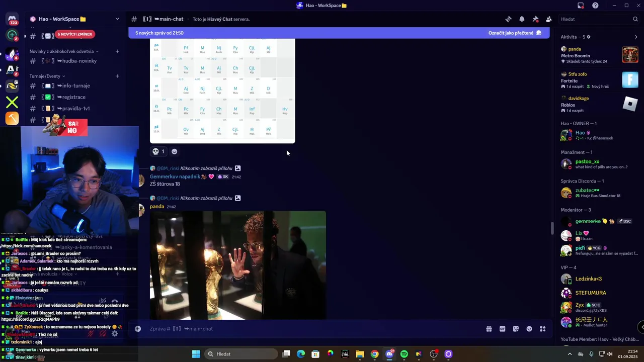This screenshot has height=362, width=644.
Task: Open member zubatec profile
Action: tap(599, 193)
